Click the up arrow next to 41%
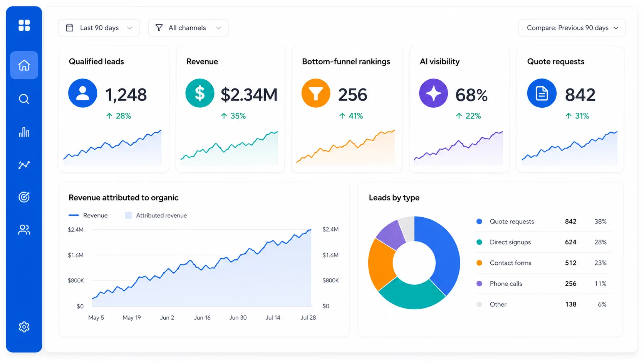The image size is (644, 362). point(342,116)
